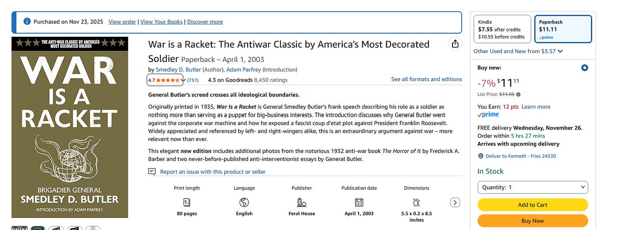Click the dimensions ruler icon
The image size is (644, 230).
pos(417,202)
